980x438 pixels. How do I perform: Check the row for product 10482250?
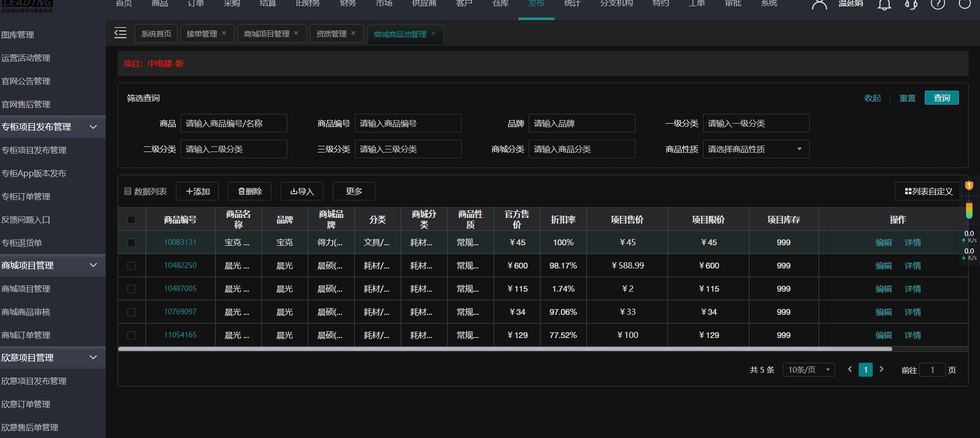coord(132,266)
